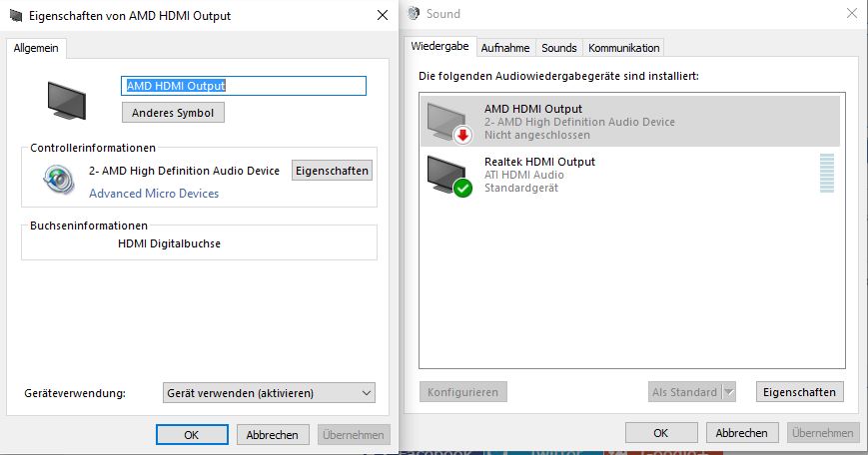This screenshot has height=455, width=868.
Task: Select the Allgemein tab
Action: tap(36, 48)
